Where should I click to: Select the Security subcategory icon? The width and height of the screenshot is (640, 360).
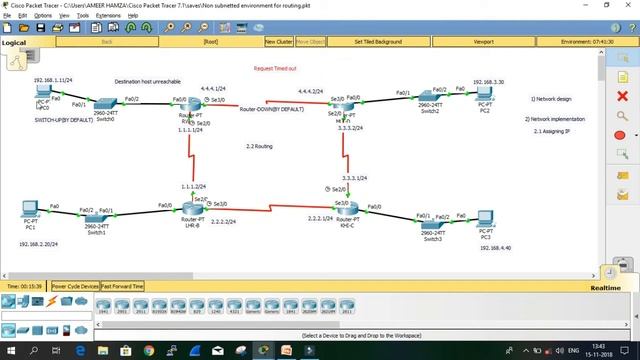(67, 330)
